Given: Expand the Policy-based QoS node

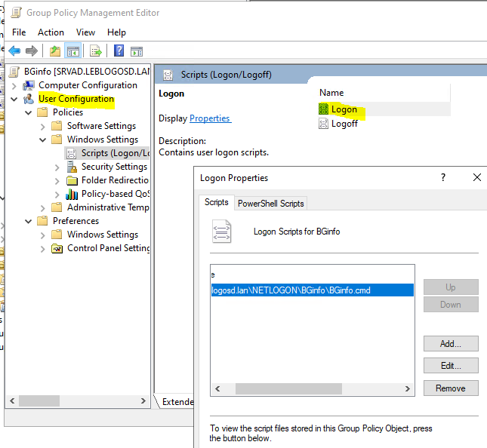Looking at the screenshot, I should point(57,195).
